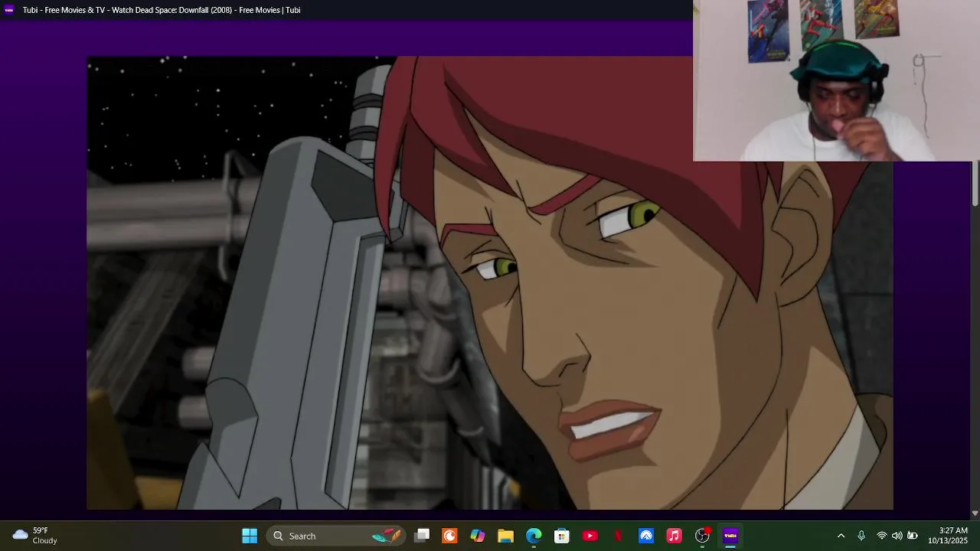Click the webcam overlay feed
Screen dimensions: 980x551
tap(836, 80)
